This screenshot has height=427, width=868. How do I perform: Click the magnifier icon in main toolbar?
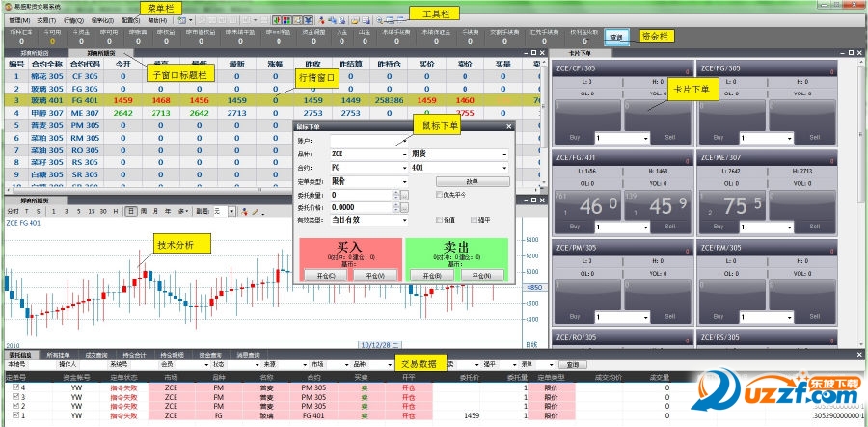(380, 20)
